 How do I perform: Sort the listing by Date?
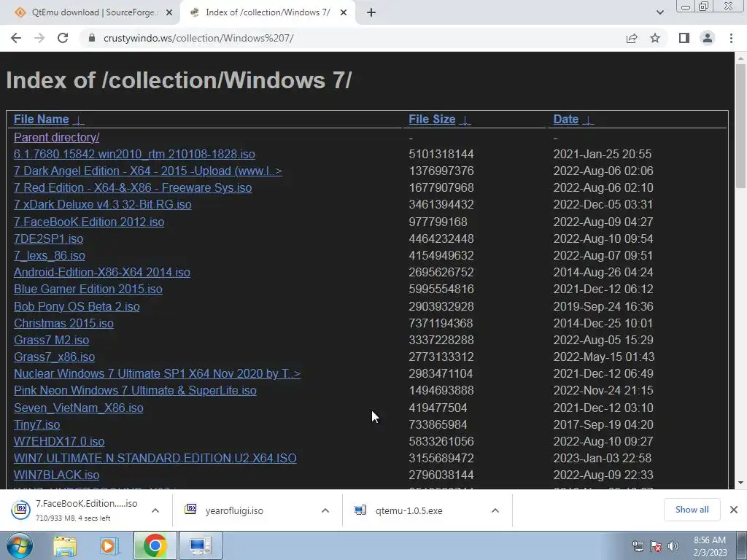tap(566, 119)
